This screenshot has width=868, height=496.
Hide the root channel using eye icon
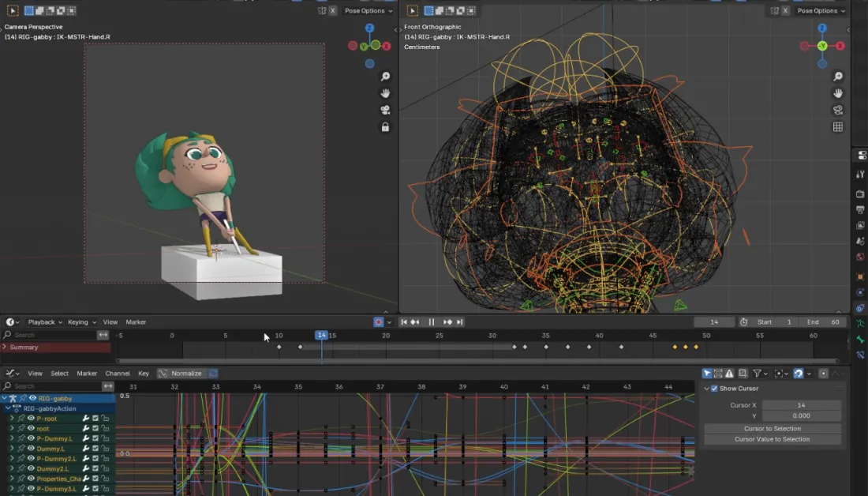32,429
